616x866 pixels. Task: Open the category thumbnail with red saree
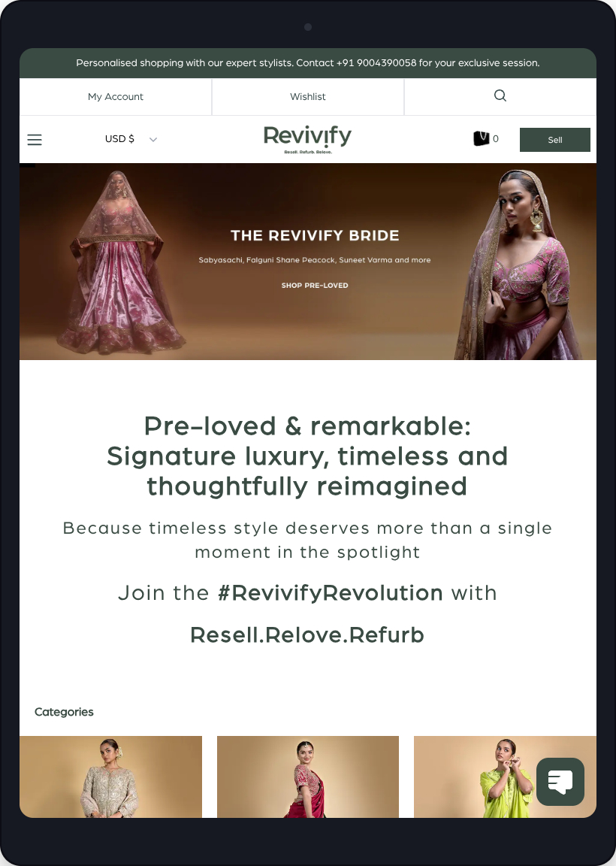tap(307, 777)
